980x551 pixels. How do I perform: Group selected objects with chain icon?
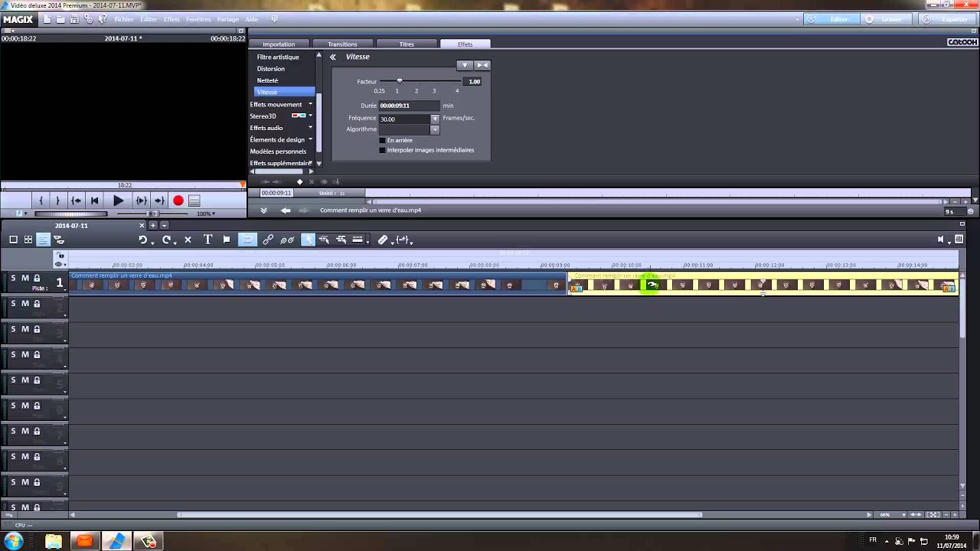coord(268,240)
